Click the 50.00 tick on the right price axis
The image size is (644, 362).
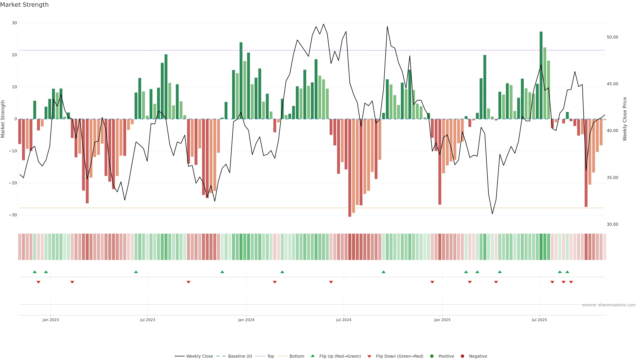tap(612, 37)
